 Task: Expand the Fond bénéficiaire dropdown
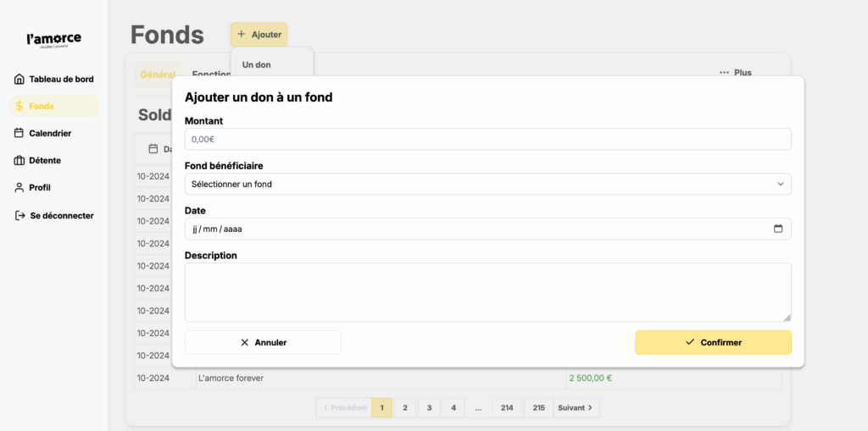(x=487, y=184)
